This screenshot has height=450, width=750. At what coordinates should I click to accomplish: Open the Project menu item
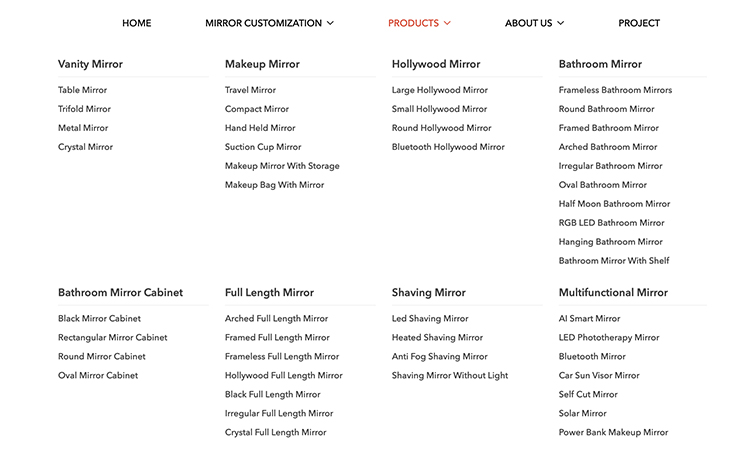tap(639, 23)
